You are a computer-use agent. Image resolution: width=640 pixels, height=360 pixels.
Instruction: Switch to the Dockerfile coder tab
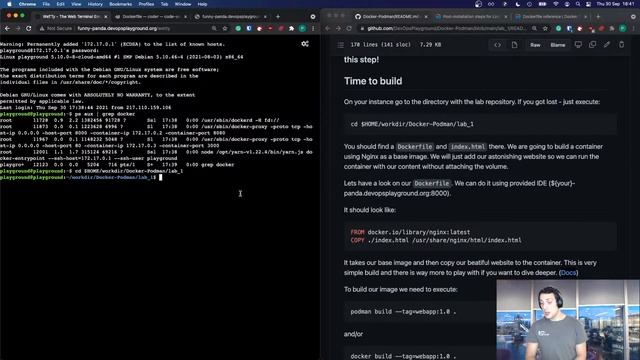[x=150, y=17]
